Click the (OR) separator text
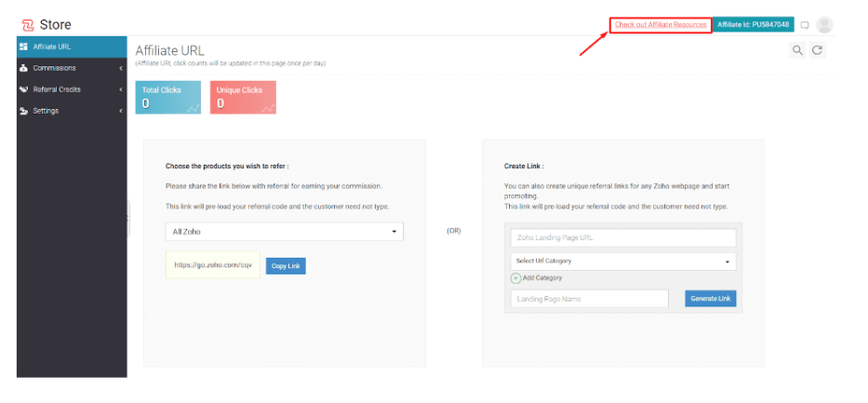868x403 pixels. click(453, 232)
